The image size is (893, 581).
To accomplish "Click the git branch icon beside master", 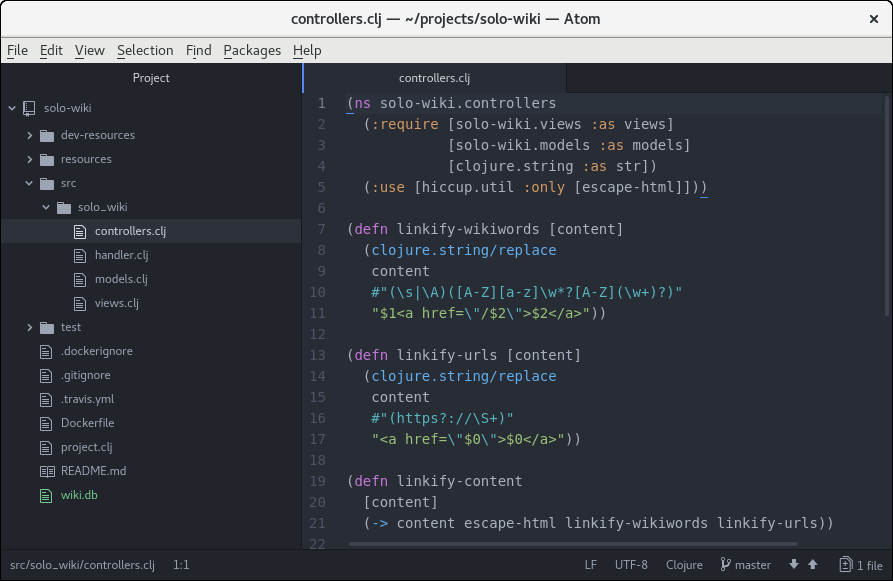I will 725,565.
